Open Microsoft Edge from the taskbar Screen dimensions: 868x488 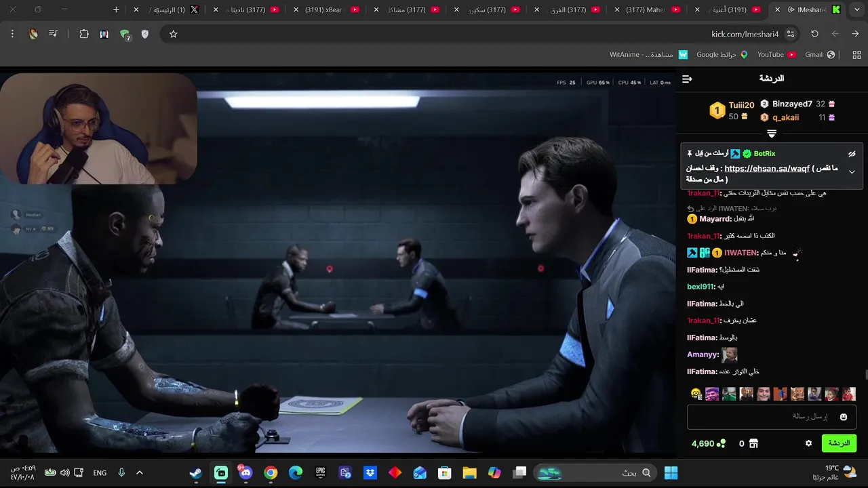pyautogui.click(x=296, y=472)
